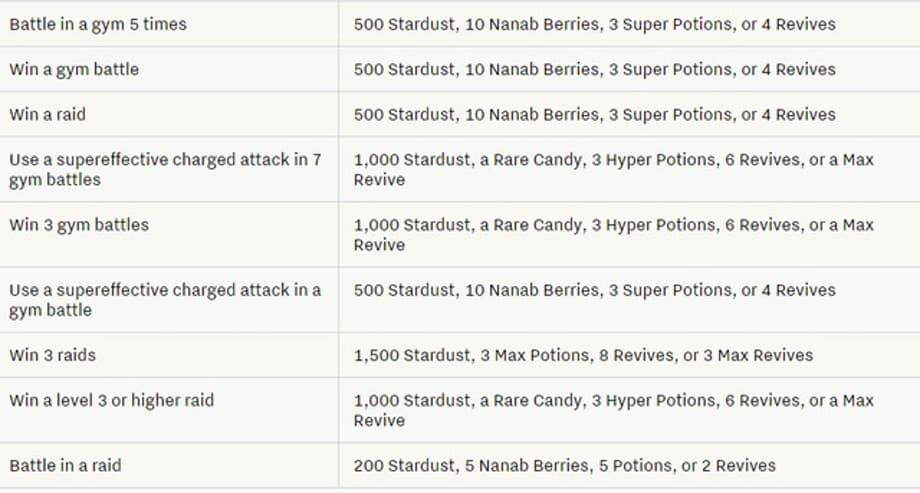Select the rewards cell for "Win 3 gym battles"
The height and width of the screenshot is (493, 920).
(613, 234)
